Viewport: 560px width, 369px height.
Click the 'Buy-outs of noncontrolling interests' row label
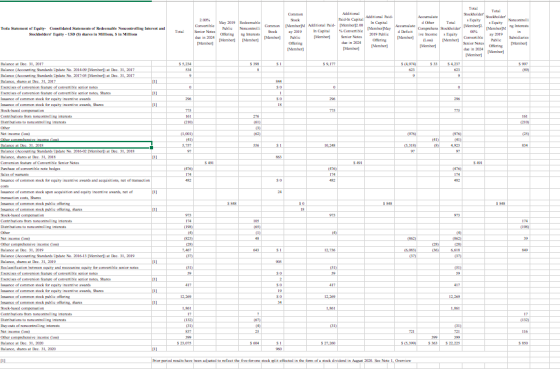[x=30, y=325]
